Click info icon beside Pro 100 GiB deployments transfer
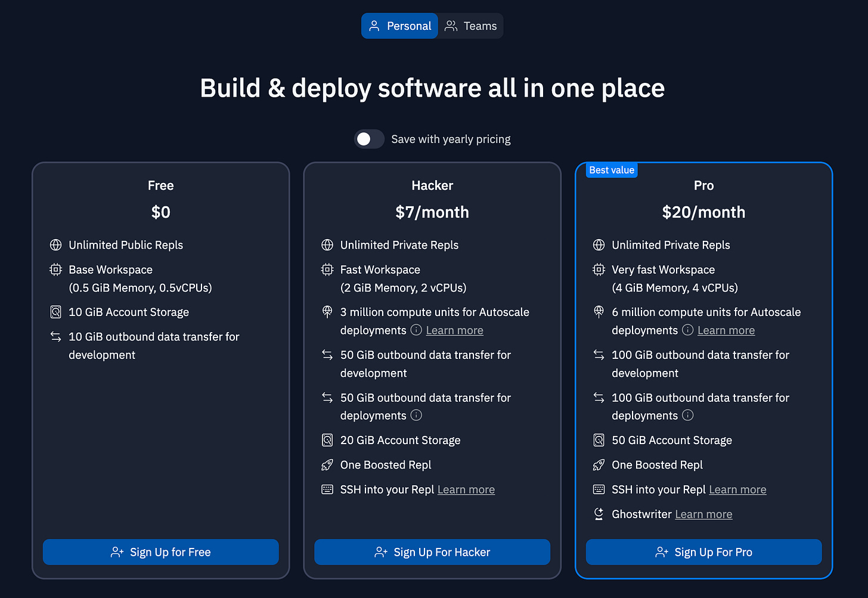Image resolution: width=868 pixels, height=598 pixels. click(687, 415)
